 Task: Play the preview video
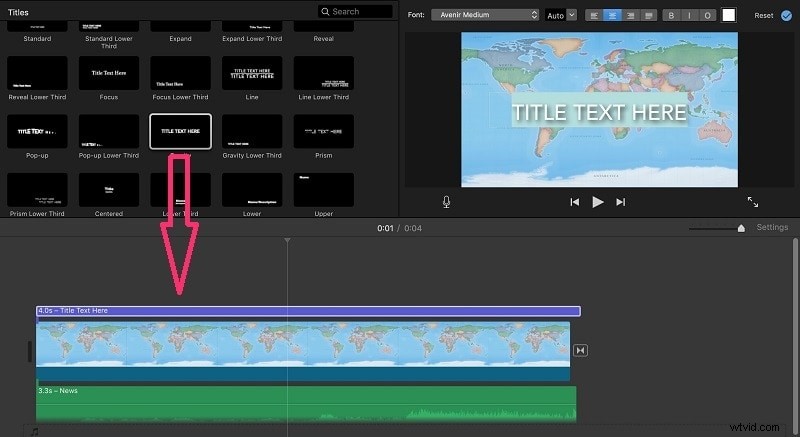pyautogui.click(x=597, y=202)
